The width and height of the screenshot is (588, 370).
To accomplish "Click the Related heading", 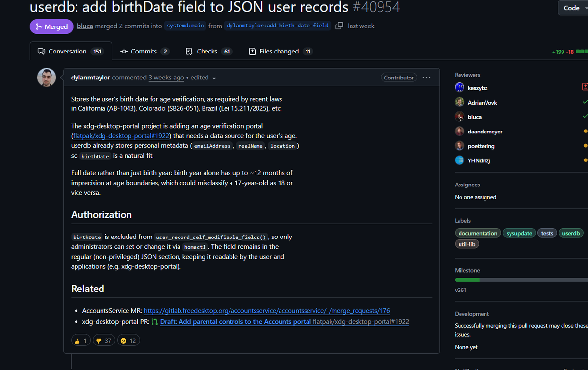I will pyautogui.click(x=88, y=289).
